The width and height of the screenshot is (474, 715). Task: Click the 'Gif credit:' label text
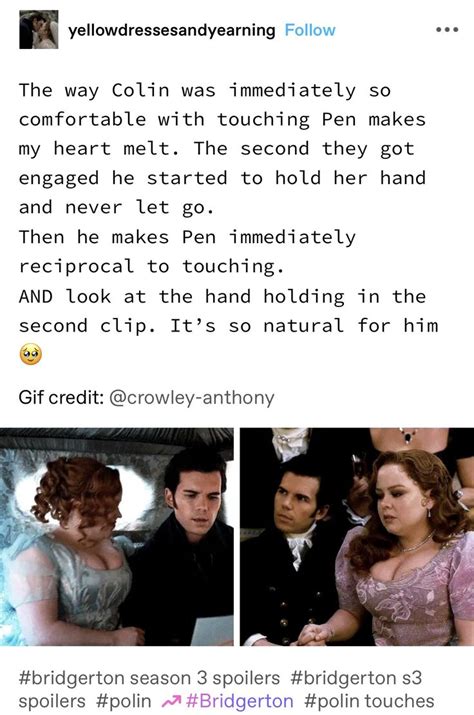click(61, 398)
